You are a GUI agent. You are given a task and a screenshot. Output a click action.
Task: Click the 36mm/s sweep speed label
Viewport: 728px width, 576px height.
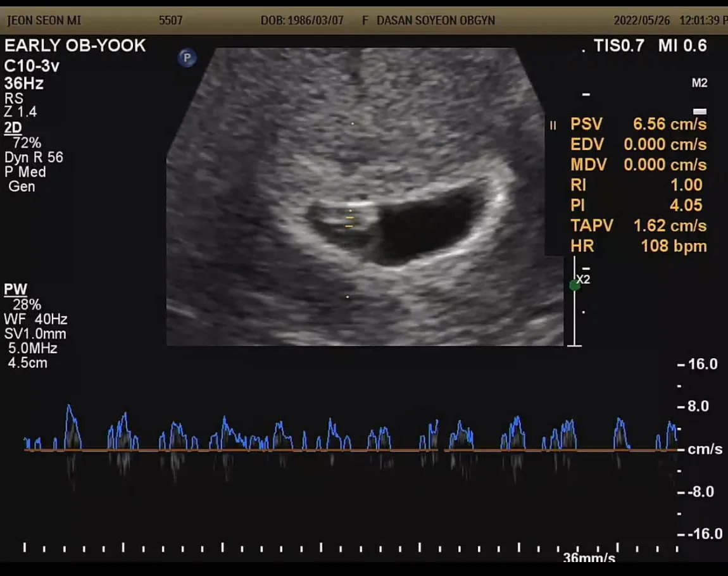pyautogui.click(x=589, y=558)
